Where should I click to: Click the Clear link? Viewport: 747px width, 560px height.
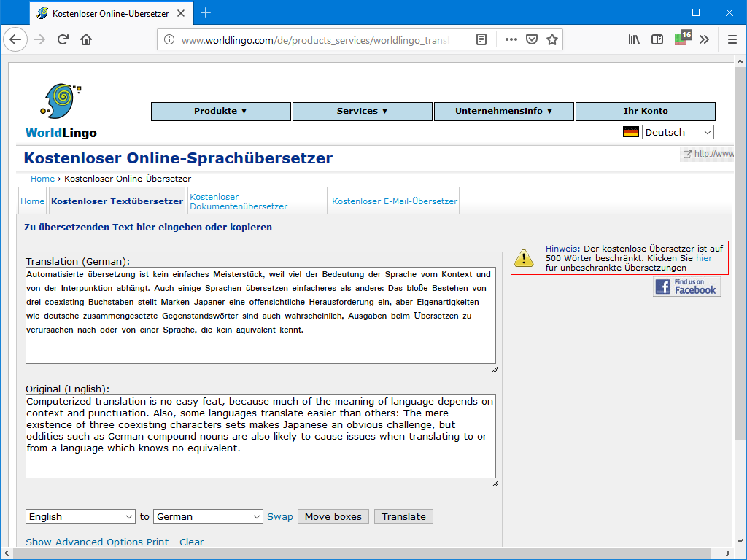click(192, 542)
